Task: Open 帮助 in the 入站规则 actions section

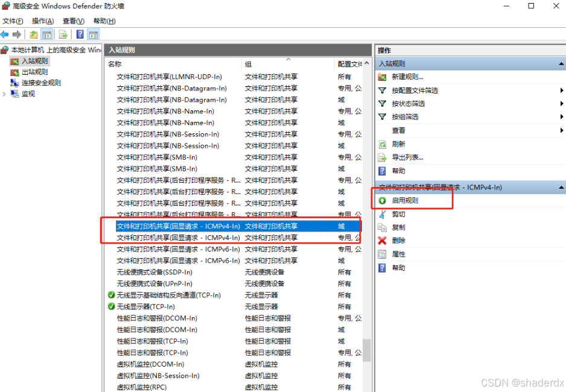Action: (x=398, y=171)
